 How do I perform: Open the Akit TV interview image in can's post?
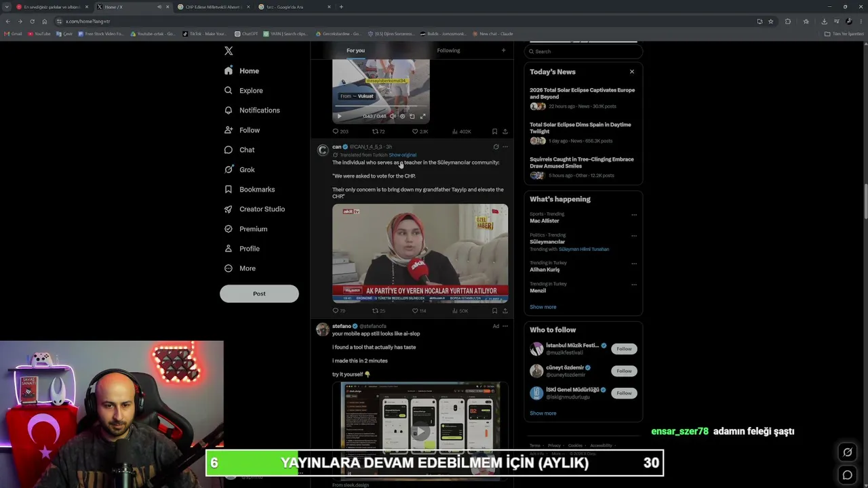(420, 253)
